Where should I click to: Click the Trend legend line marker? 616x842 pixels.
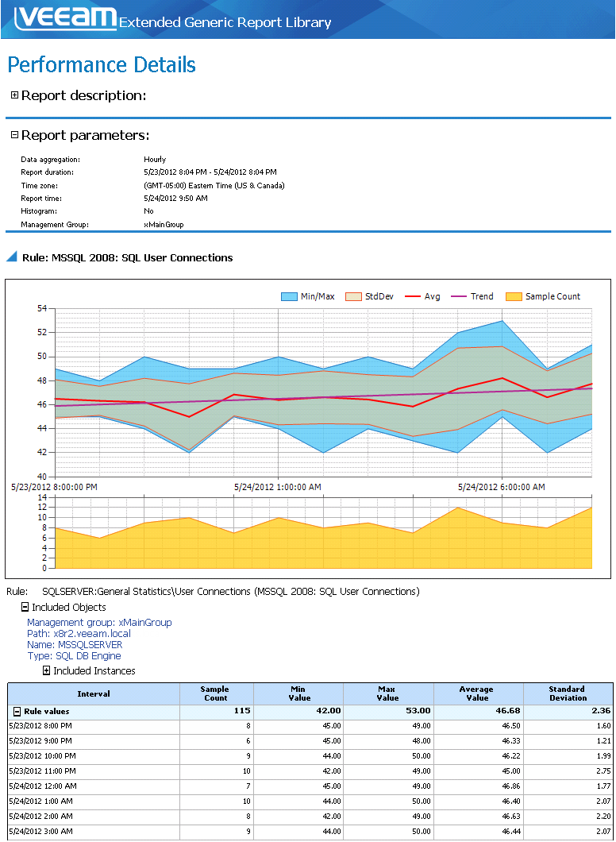[458, 296]
